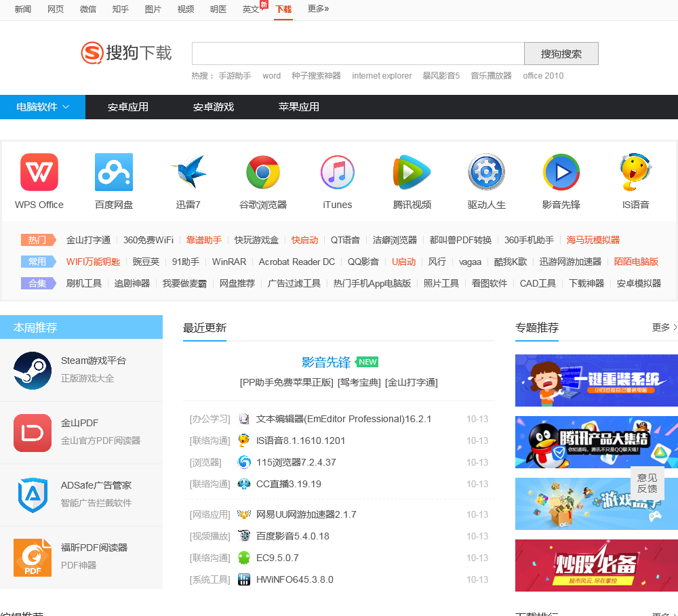Open the 腾讯产品大集结 banner
The image size is (678, 616).
(x=596, y=443)
